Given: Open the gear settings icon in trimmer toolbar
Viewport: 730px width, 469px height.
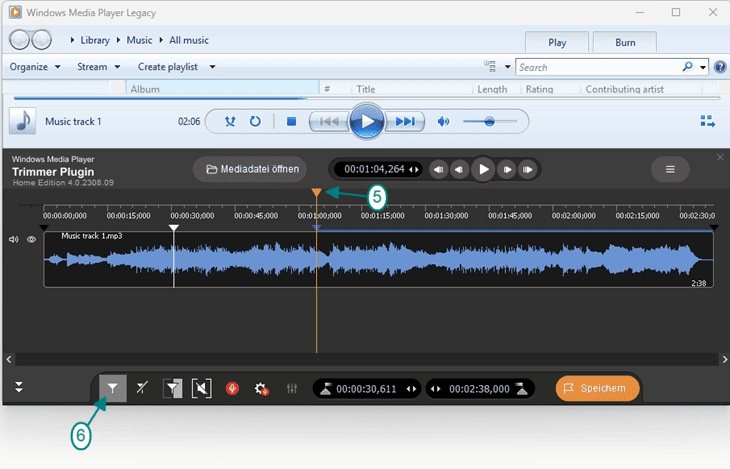Looking at the screenshot, I should pos(261,388).
